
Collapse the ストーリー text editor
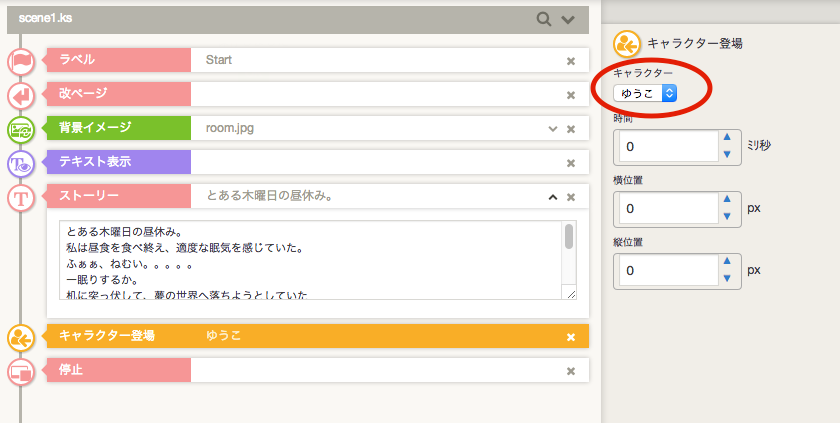point(552,197)
